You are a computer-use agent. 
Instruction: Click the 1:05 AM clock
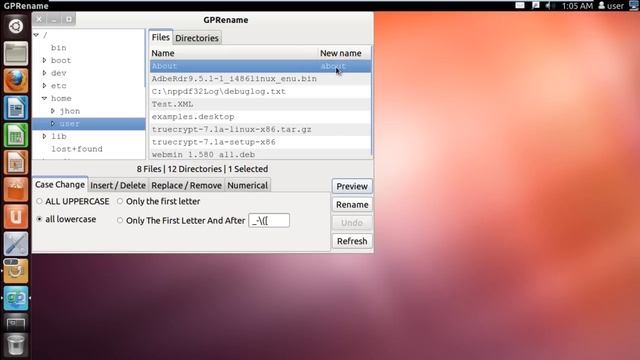pyautogui.click(x=577, y=6)
